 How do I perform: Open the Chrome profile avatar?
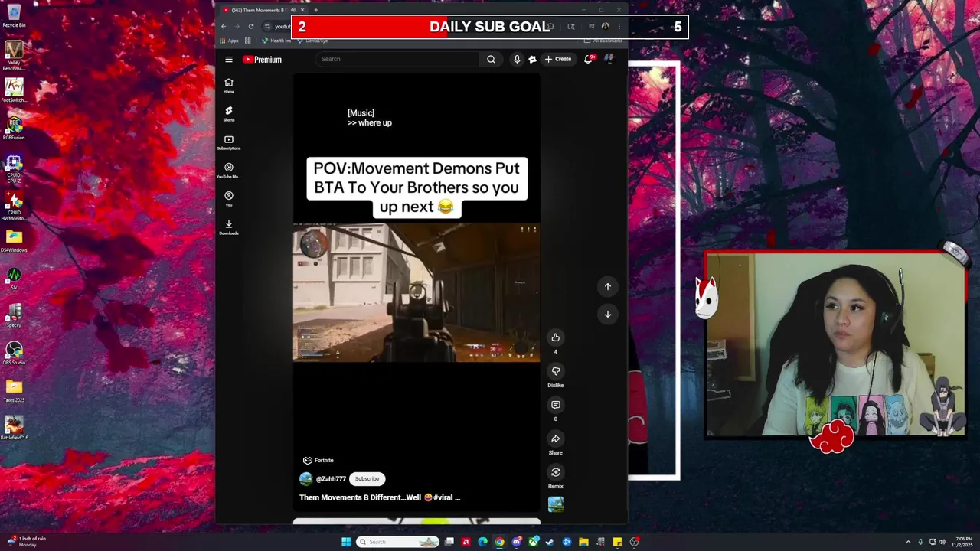[606, 26]
